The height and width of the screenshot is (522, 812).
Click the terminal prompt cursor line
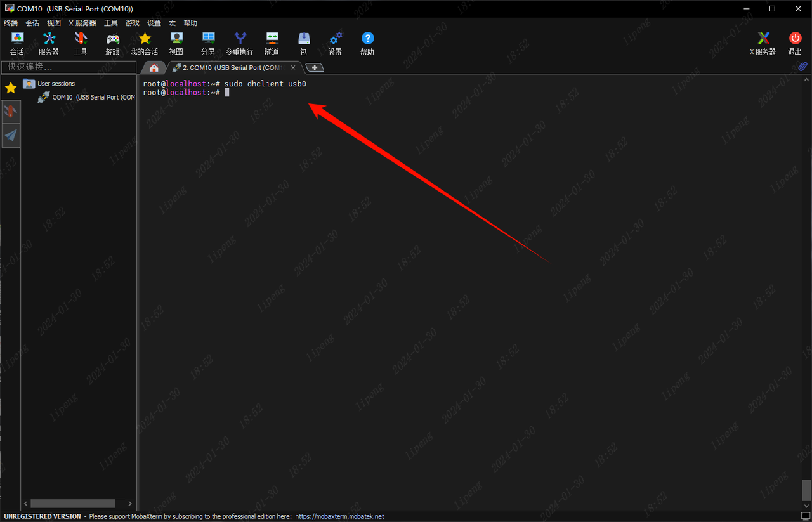coord(186,92)
